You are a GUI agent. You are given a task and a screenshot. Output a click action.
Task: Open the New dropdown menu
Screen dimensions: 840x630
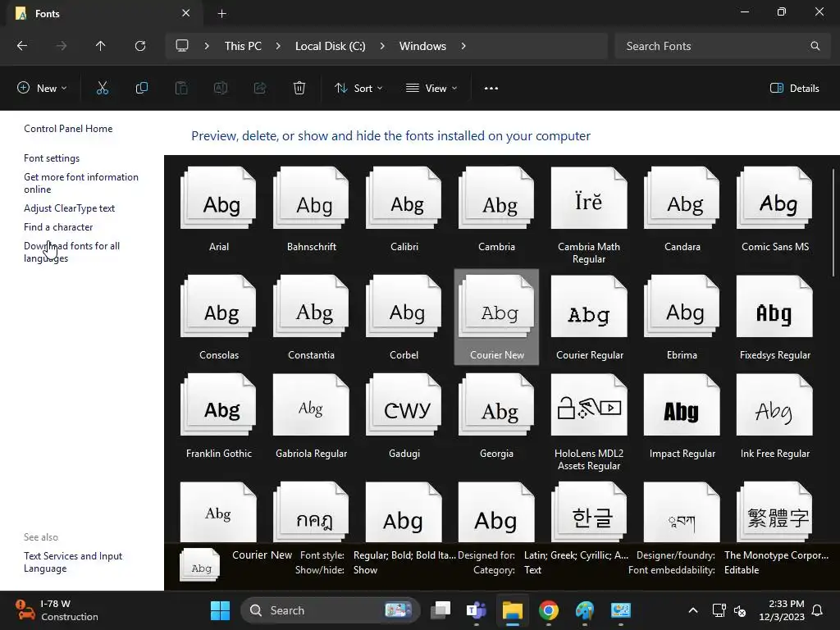[42, 89]
